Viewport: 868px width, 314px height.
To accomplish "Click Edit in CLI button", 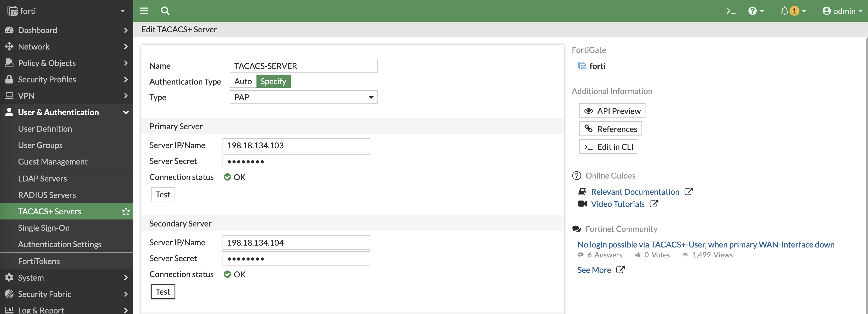I will [x=608, y=147].
